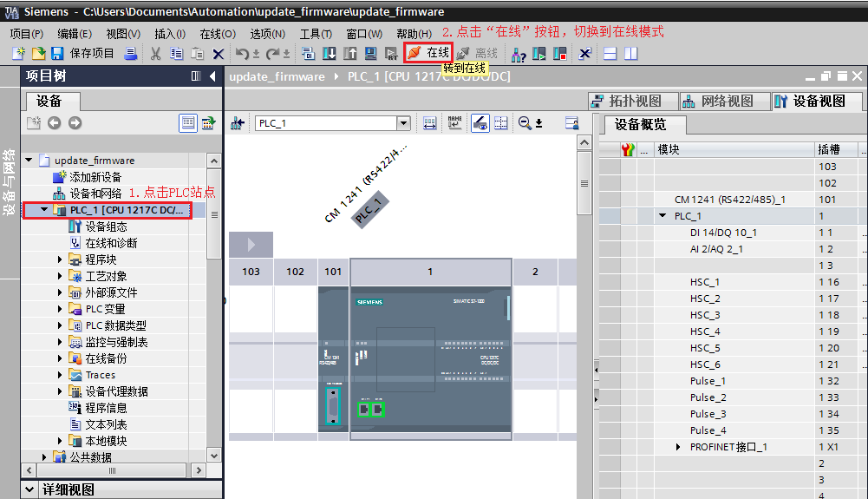Click 在线 Go online button
Viewport: 868px width, 499px height.
(x=428, y=53)
